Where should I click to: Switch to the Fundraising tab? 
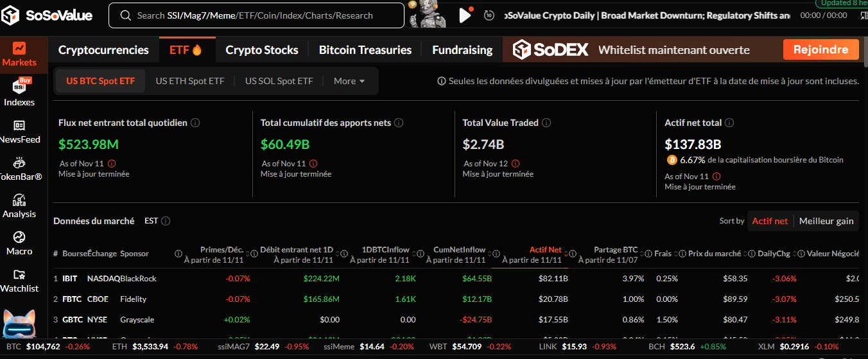pos(462,50)
